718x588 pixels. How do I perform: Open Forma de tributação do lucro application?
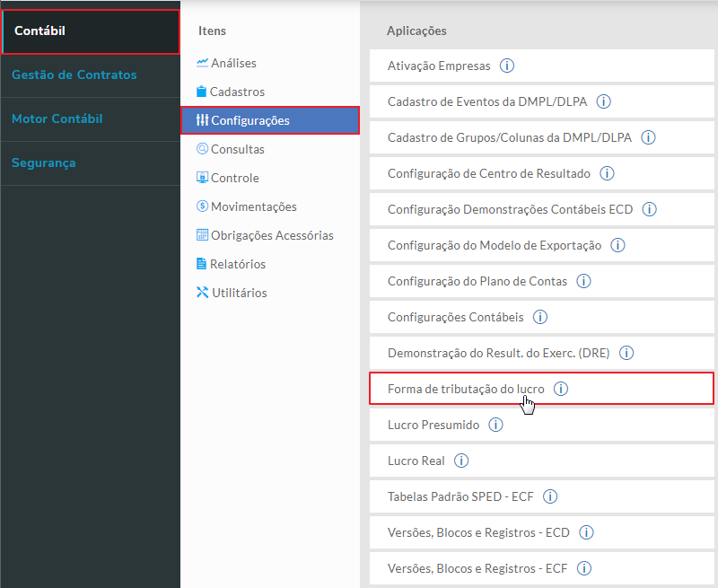point(466,389)
